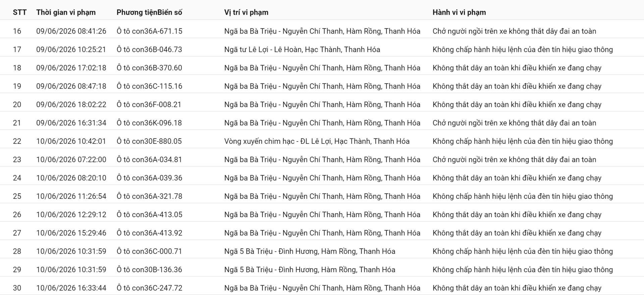Click the red light violation cell in row 25
The height and width of the screenshot is (295, 644).
(523, 196)
